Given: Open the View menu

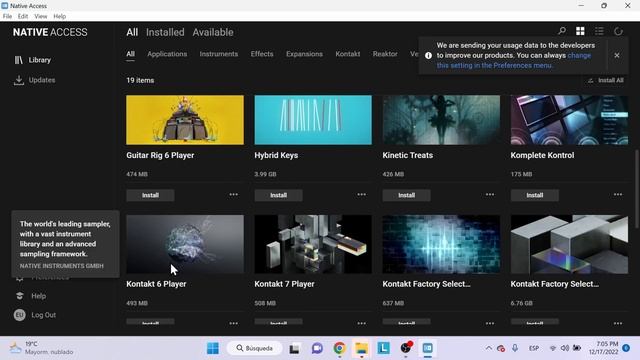Looking at the screenshot, I should click(x=40, y=16).
